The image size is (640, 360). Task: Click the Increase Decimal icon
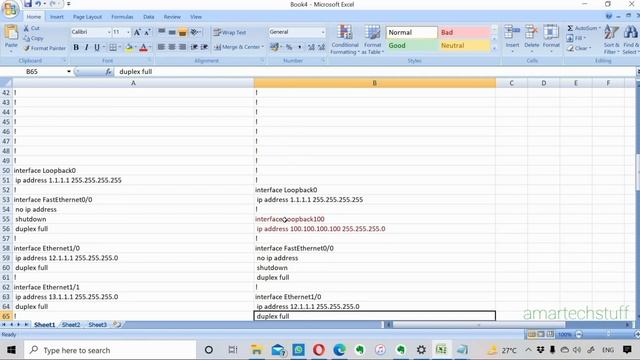(x=311, y=47)
